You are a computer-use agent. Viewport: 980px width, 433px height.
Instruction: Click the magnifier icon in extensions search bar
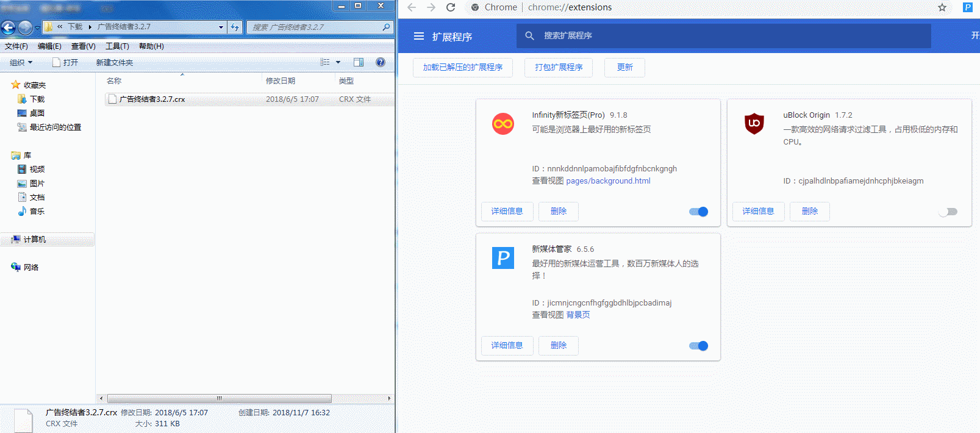pyautogui.click(x=530, y=35)
